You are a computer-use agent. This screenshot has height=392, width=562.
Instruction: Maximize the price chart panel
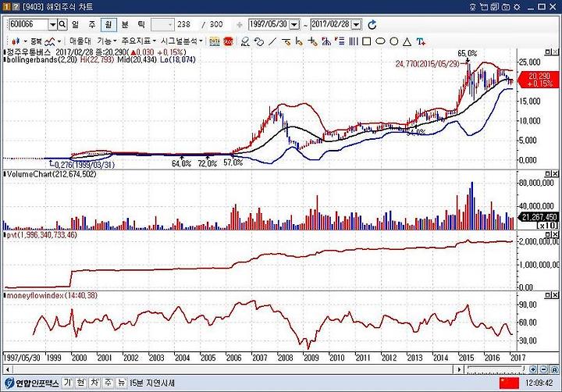coord(548,52)
